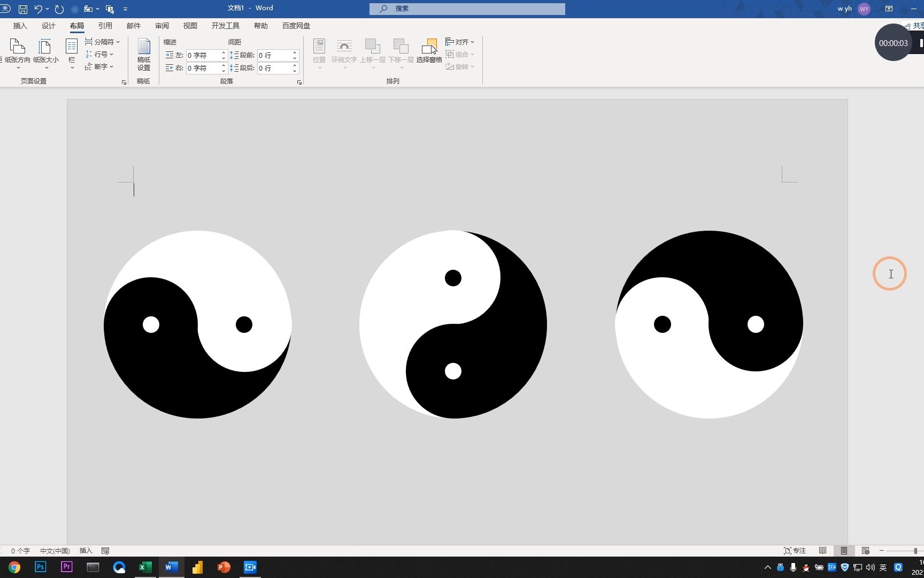Click the 段后 spacing after field
Image resolution: width=924 pixels, height=578 pixels.
coord(274,68)
